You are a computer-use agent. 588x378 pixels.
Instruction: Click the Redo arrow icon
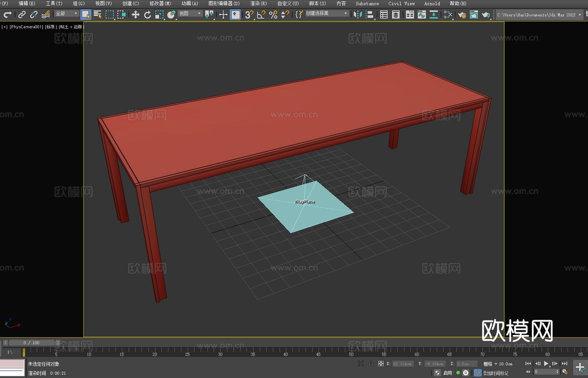click(7, 14)
